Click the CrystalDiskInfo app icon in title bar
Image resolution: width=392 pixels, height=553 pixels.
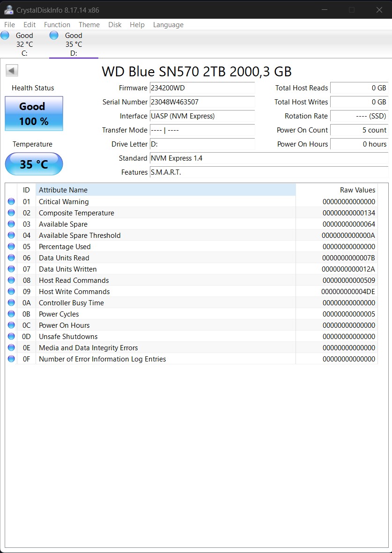click(8, 10)
